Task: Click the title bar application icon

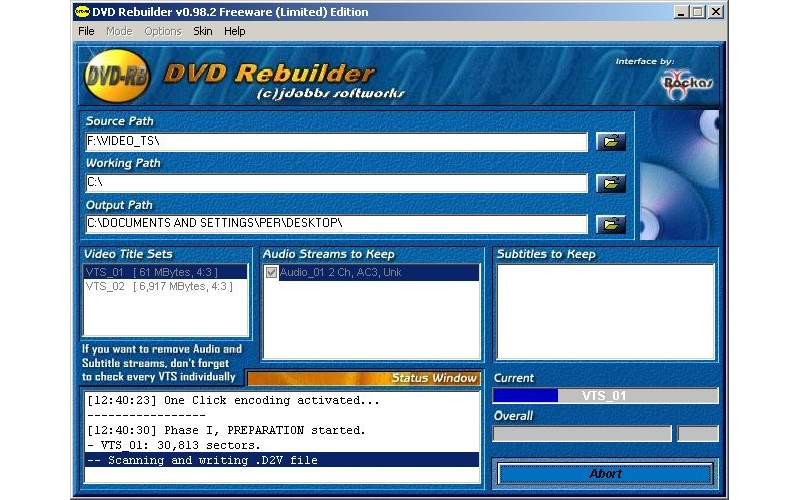Action: [x=82, y=12]
